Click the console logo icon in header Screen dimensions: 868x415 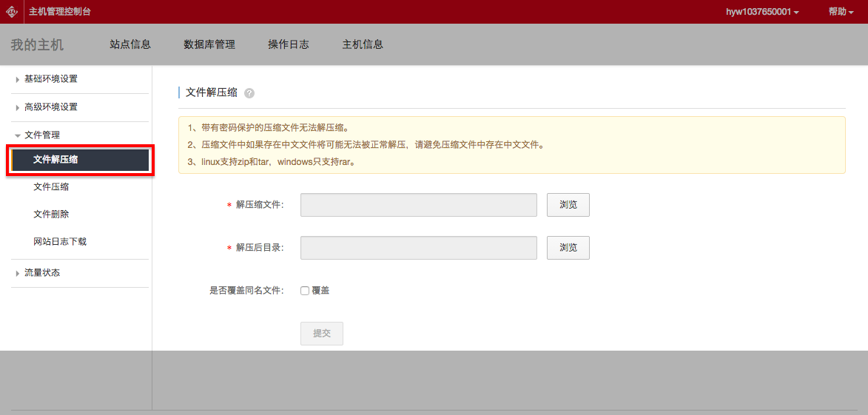click(12, 12)
